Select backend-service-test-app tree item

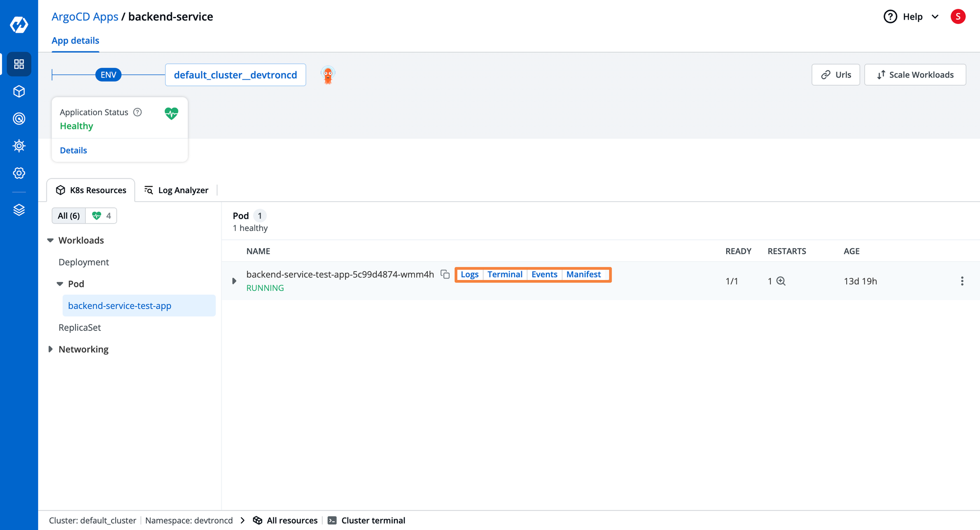point(120,305)
